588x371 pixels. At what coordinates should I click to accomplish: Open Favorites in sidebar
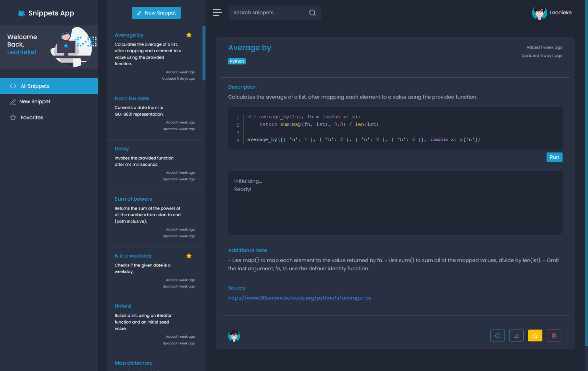(32, 118)
